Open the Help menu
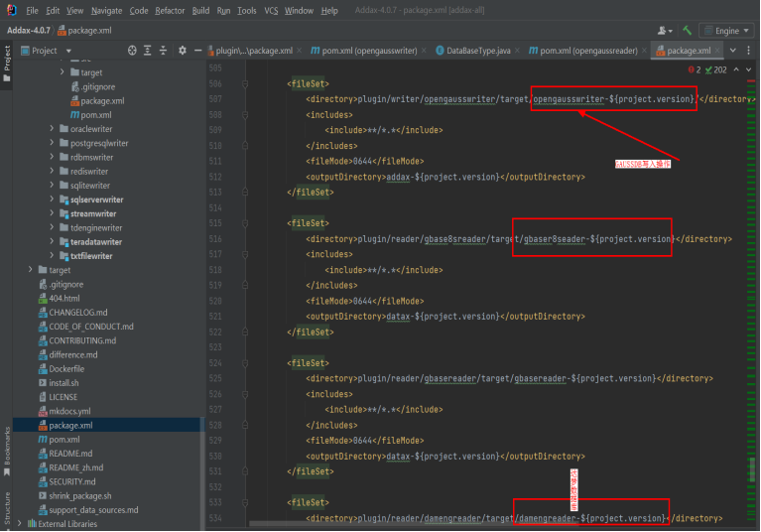Screen dimensions: 761x532 pyautogui.click(x=329, y=10)
